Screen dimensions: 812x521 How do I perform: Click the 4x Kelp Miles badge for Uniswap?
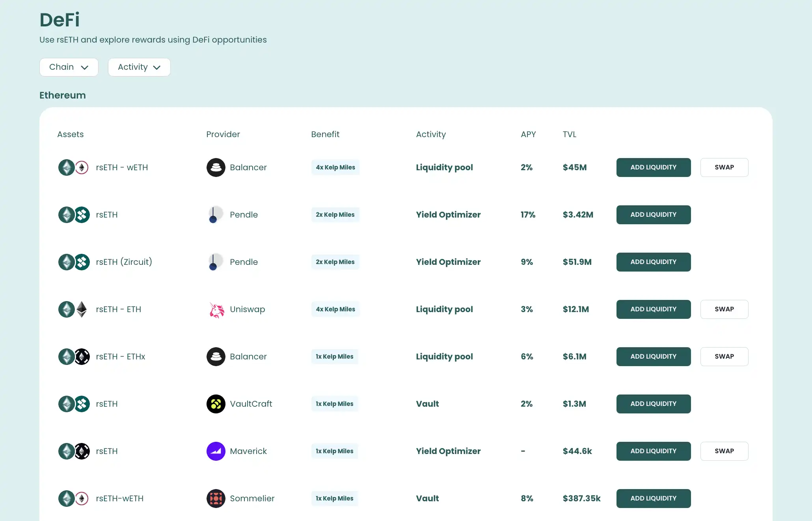click(335, 309)
